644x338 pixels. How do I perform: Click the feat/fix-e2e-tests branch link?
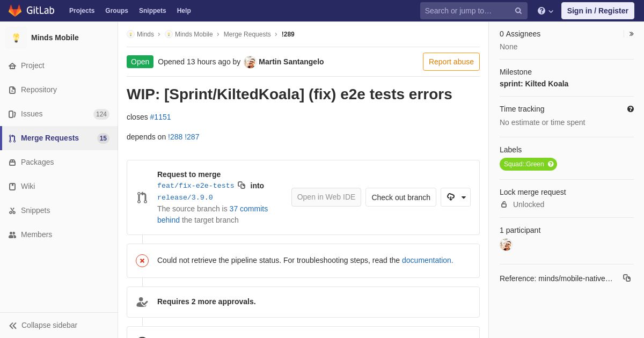tap(196, 186)
